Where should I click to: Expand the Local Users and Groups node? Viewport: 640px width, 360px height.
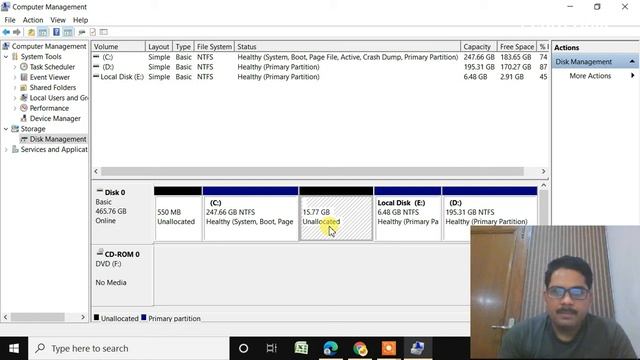(x=15, y=98)
